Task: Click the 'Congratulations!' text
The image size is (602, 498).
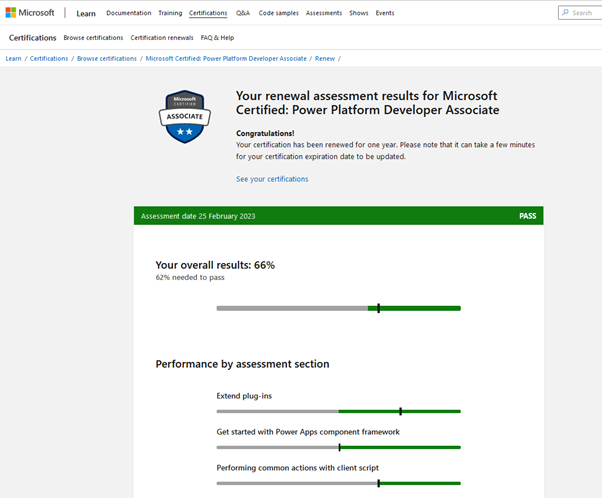Action: (265, 133)
